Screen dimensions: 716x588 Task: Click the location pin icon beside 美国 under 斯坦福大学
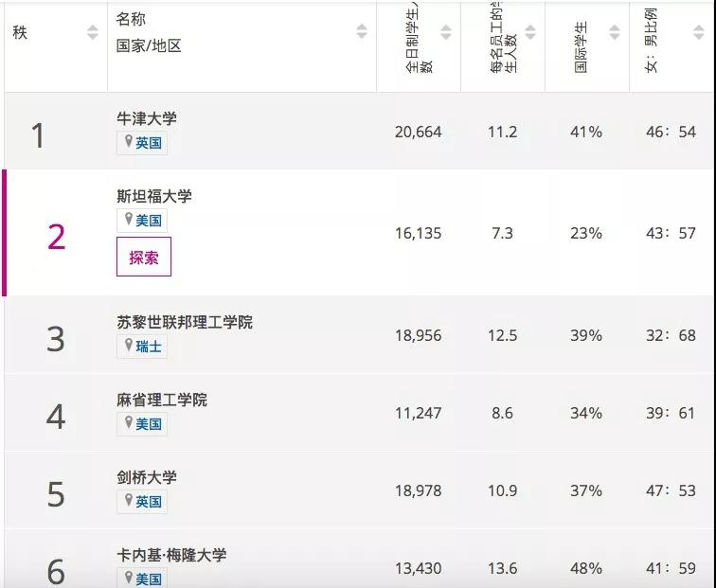(129, 220)
